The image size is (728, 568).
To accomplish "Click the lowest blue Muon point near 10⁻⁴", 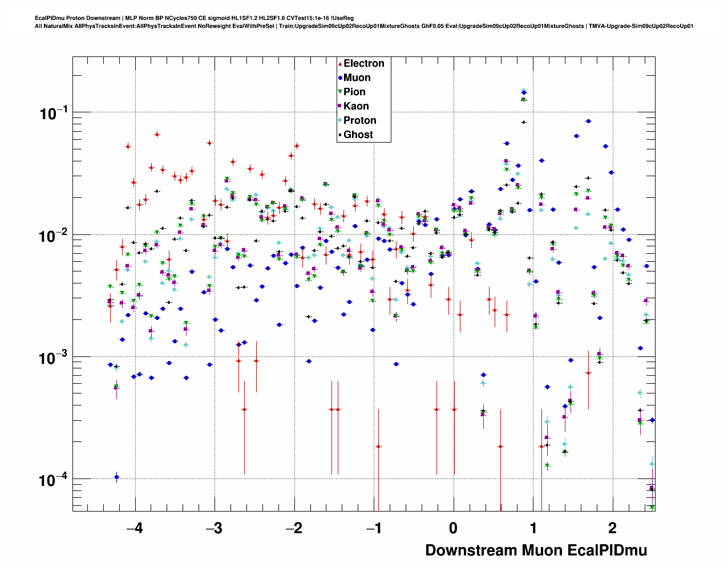I will pyautogui.click(x=116, y=477).
